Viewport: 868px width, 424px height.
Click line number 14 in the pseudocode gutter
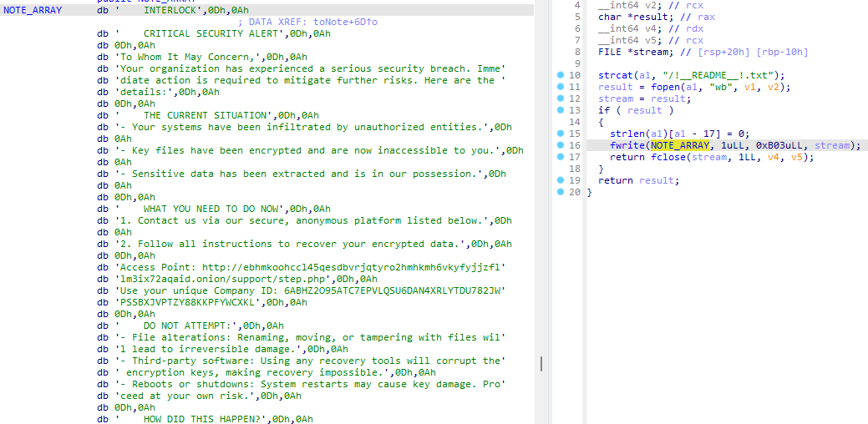point(574,122)
